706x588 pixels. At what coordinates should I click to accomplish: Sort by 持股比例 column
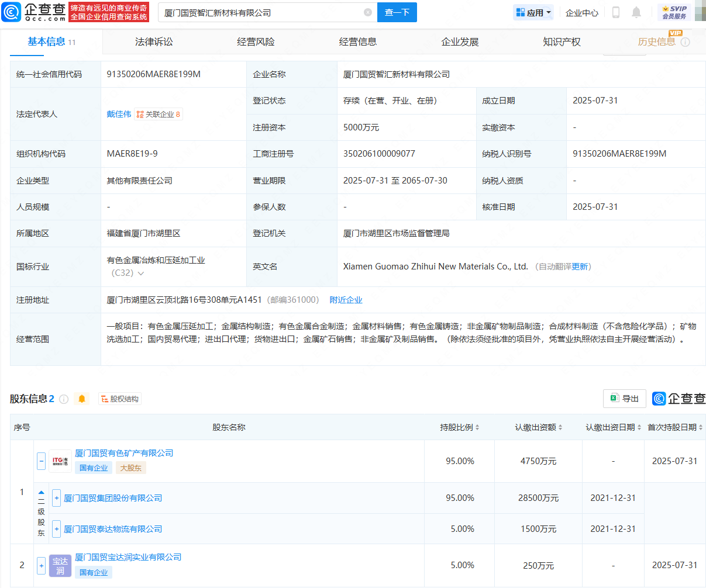tap(460, 427)
